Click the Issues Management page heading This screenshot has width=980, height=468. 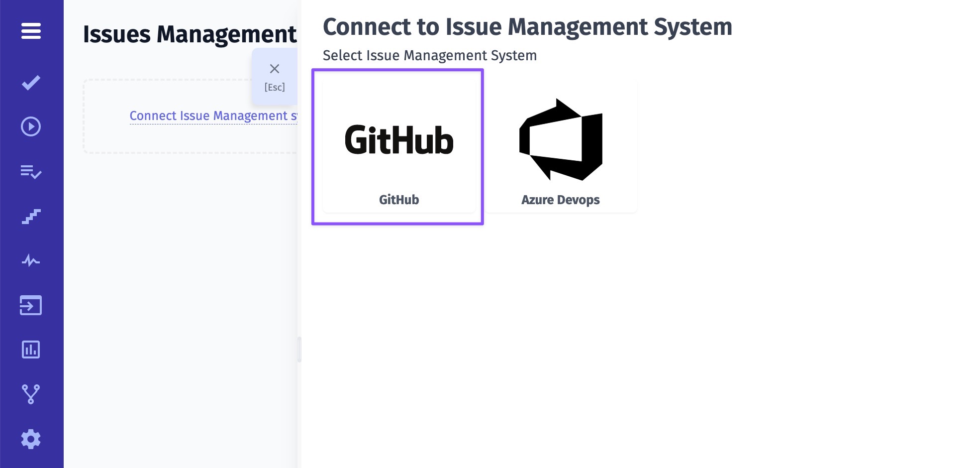(x=190, y=34)
